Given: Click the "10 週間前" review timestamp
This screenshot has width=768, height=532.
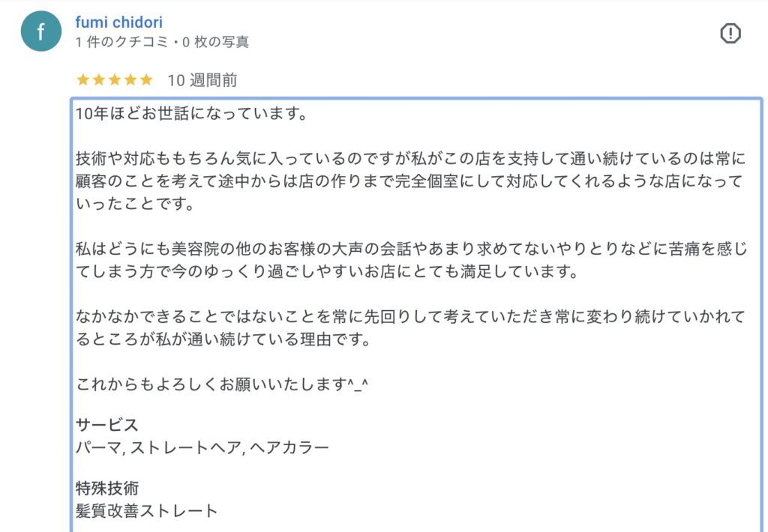Looking at the screenshot, I should (x=202, y=80).
